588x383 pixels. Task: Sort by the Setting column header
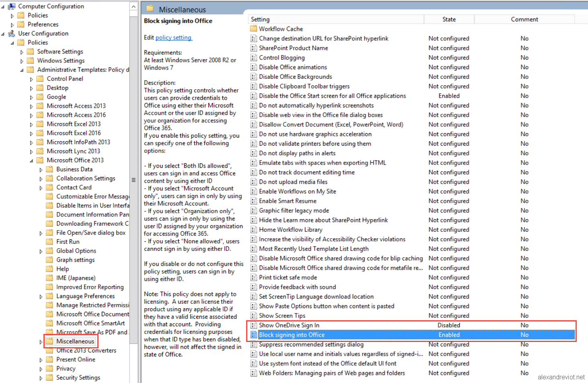[x=336, y=19]
